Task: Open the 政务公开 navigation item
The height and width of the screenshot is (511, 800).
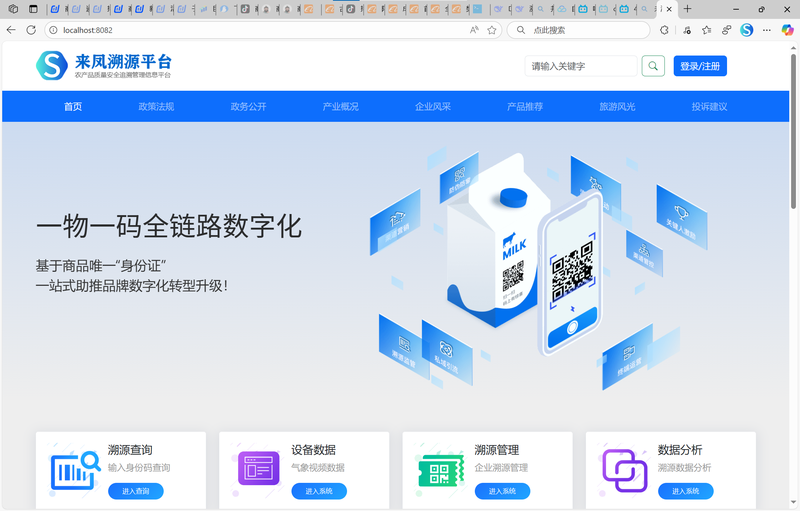Action: tap(248, 107)
